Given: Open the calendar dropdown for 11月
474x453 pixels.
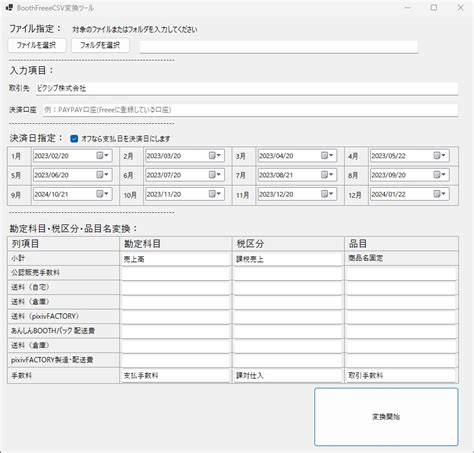Looking at the screenshot, I should (327, 194).
